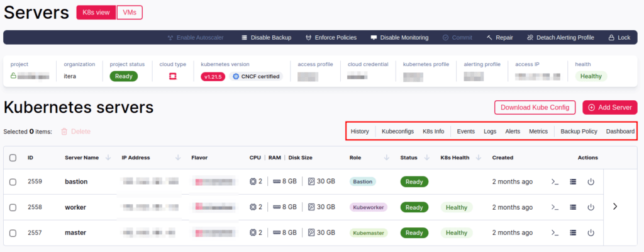The image size is (644, 252).
Task: Click the v1.21.5 Kubernetes version badge
Action: pyautogui.click(x=213, y=76)
